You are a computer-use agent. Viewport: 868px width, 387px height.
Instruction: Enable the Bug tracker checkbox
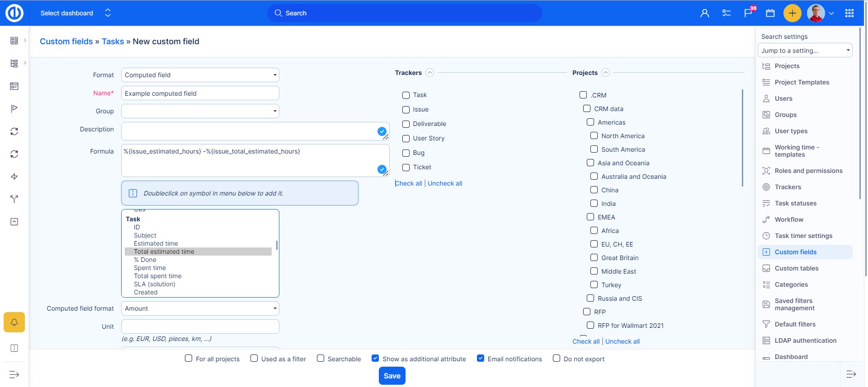tap(406, 153)
